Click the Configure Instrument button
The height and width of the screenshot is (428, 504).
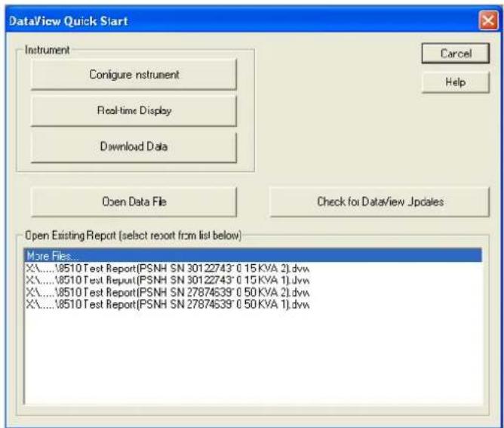[134, 75]
